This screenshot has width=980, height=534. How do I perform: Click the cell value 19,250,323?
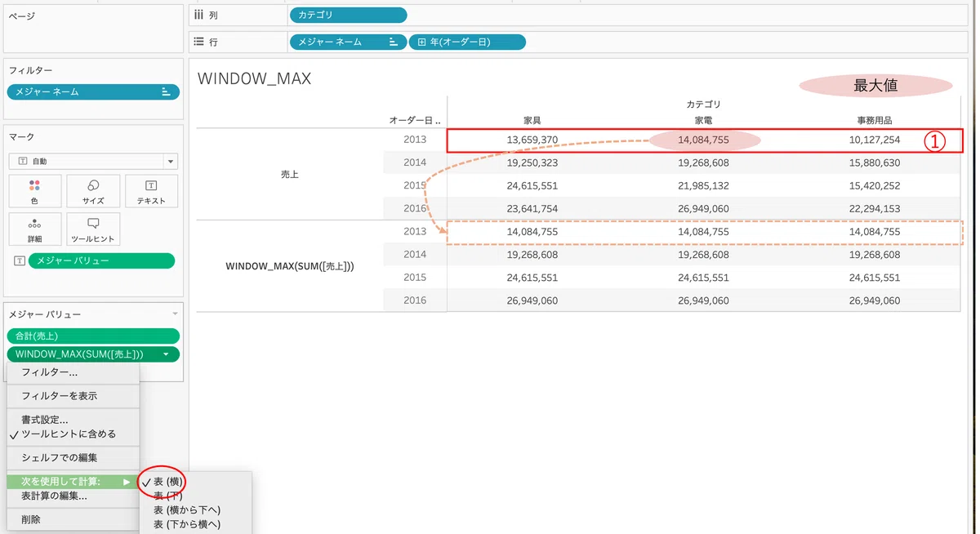(532, 162)
